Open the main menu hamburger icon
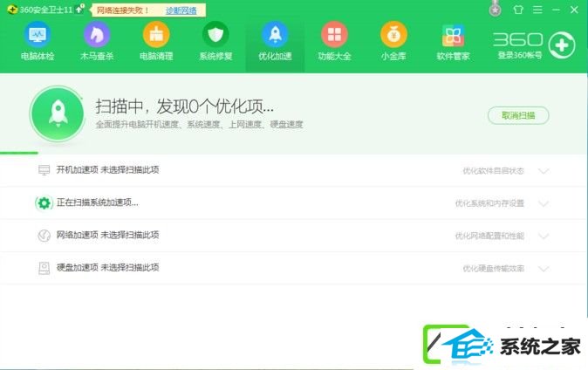Image resolution: width=588 pixels, height=370 pixels. (537, 10)
